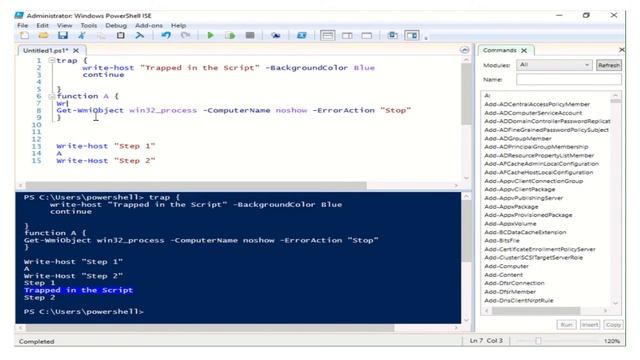
Task: Focus the Name filter input field
Action: point(569,80)
